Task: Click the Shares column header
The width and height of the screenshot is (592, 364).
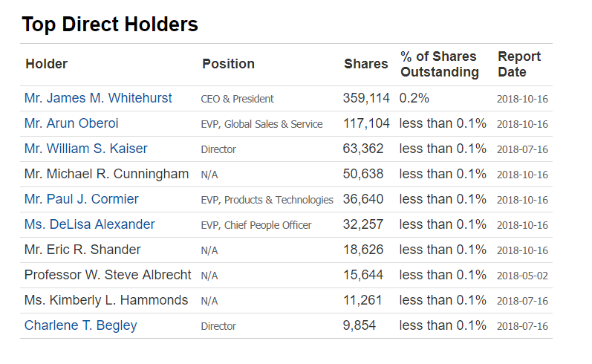Action: (365, 64)
